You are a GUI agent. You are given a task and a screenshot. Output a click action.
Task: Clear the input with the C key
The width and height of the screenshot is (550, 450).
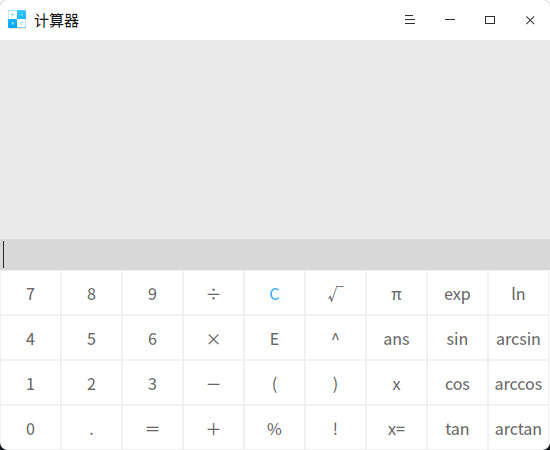pyautogui.click(x=274, y=294)
